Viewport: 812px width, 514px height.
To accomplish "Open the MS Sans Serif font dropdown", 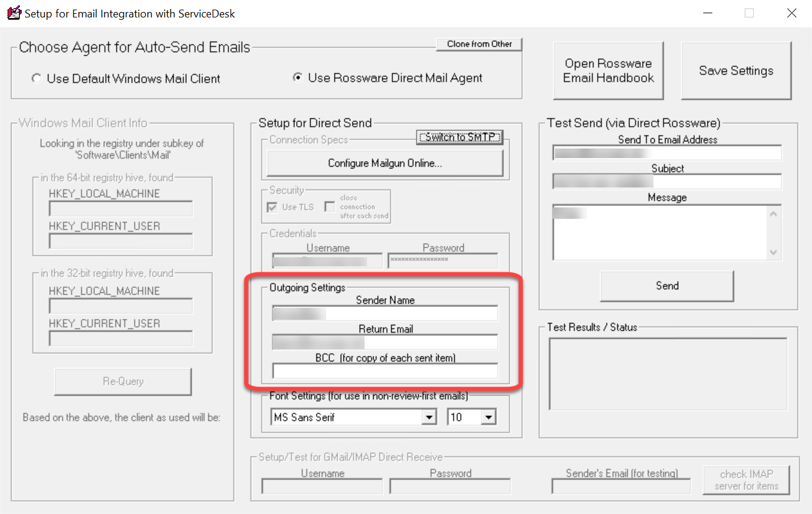I will click(x=429, y=417).
